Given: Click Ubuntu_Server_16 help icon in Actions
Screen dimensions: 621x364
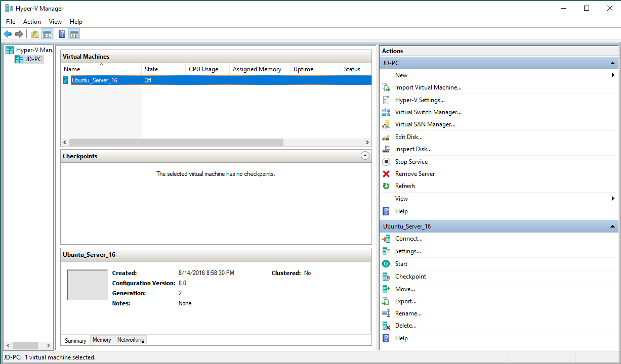Looking at the screenshot, I should pyautogui.click(x=386, y=338).
